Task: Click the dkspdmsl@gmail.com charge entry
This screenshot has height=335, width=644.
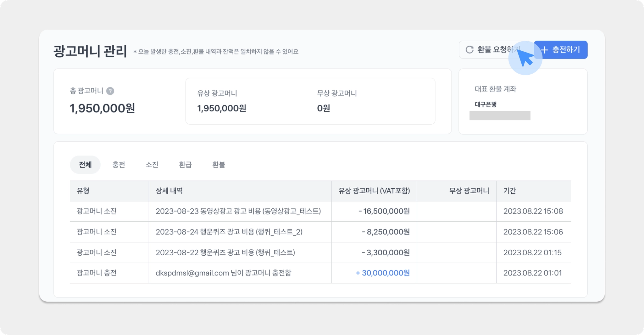Action: [223, 273]
